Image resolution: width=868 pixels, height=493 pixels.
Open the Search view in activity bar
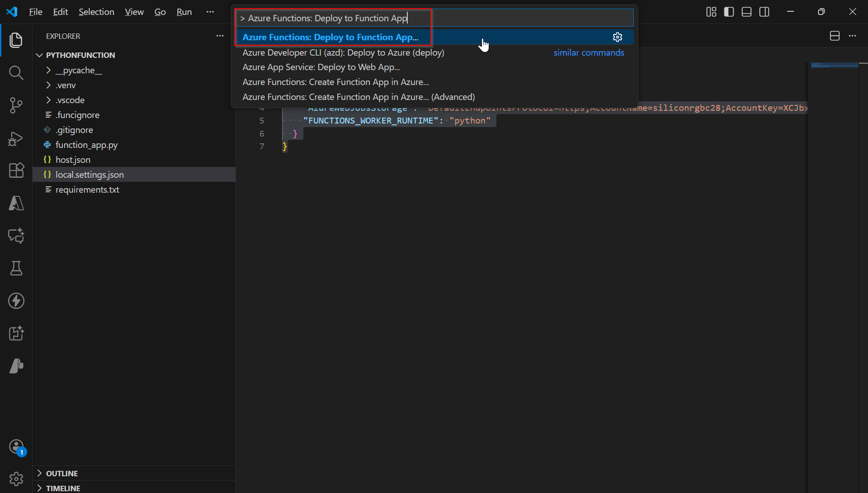coord(16,73)
